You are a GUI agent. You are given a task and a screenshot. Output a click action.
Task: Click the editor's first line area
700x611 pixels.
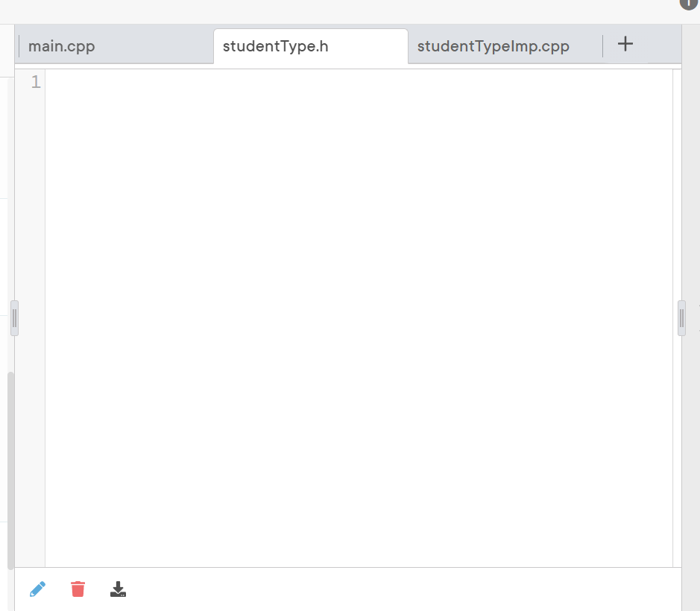[224, 82]
